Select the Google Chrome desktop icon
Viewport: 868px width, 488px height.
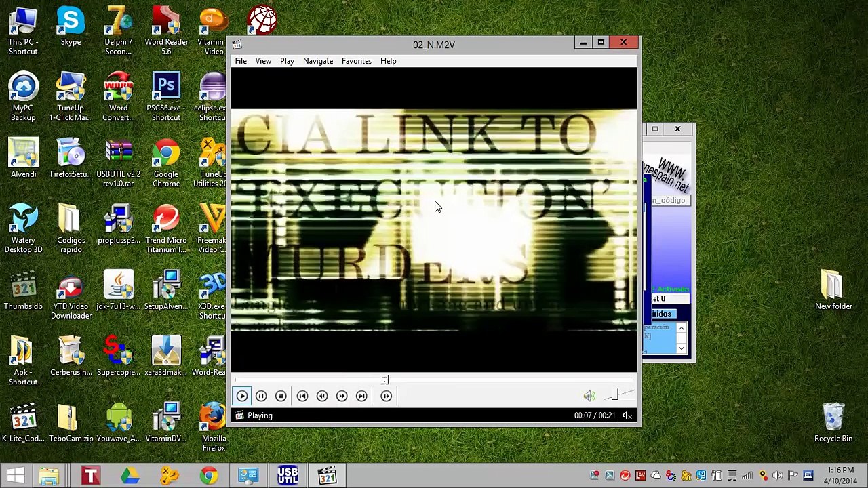click(x=166, y=163)
